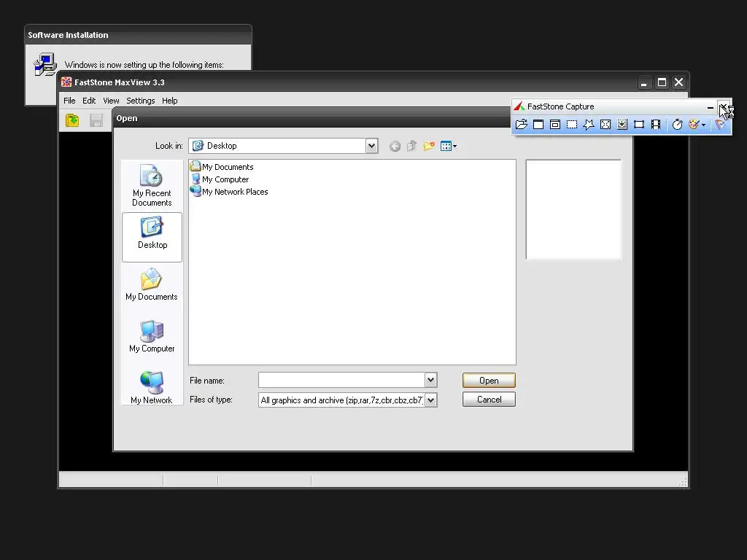The image size is (747, 560).
Task: Click the image preview pane in Open dialog
Action: pos(573,209)
